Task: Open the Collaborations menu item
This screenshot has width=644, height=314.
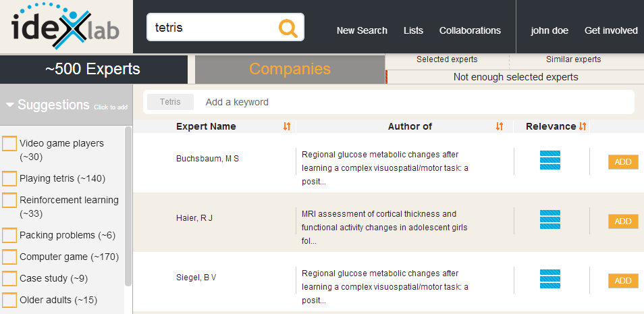Action: coord(470,30)
